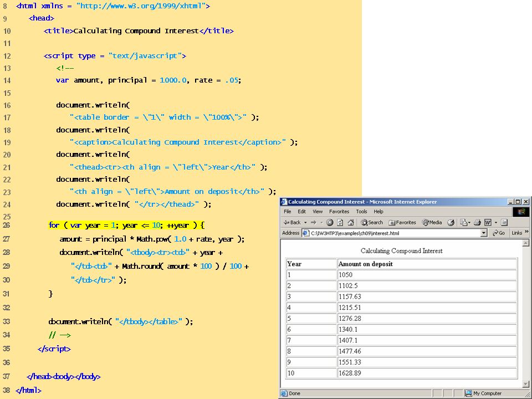Click the Windows flag throbber logo
The width and height of the screenshot is (532, 399).
(x=521, y=212)
